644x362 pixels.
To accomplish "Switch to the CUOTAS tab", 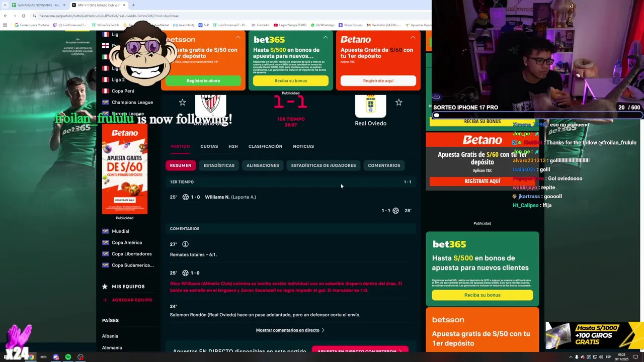I will (209, 146).
